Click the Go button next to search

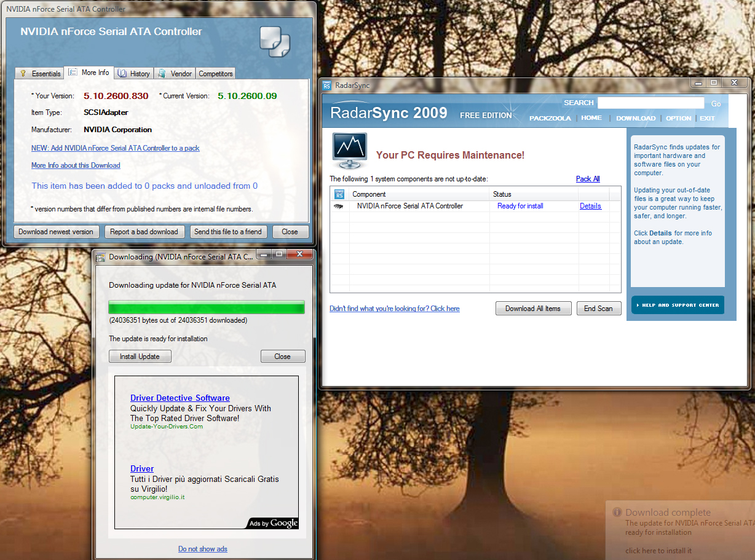pyautogui.click(x=716, y=104)
